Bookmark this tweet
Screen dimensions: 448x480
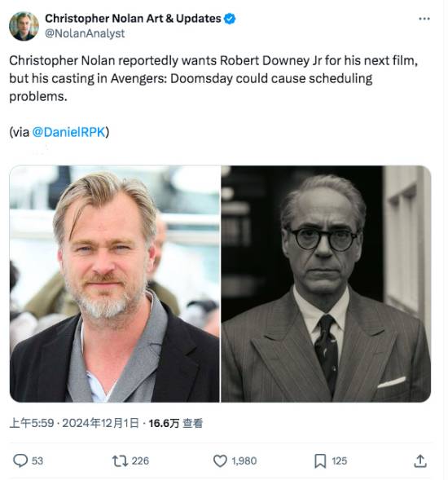point(320,461)
